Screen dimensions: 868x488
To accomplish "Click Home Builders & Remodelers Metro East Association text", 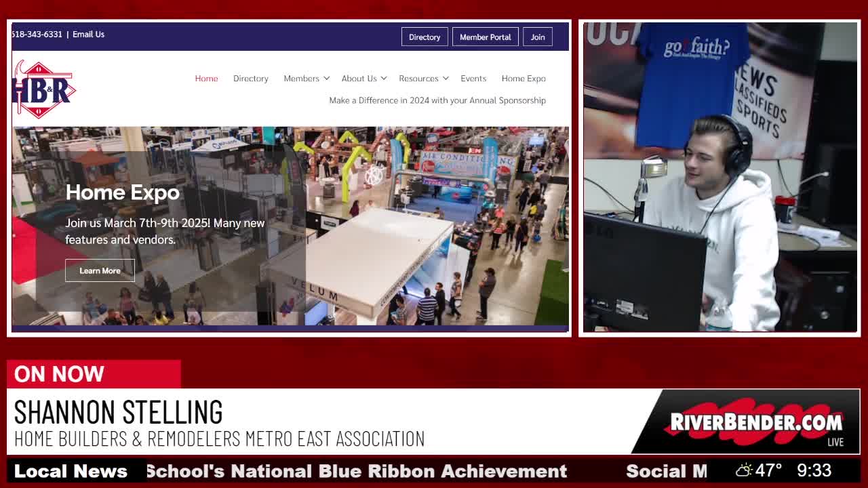I will (x=219, y=439).
